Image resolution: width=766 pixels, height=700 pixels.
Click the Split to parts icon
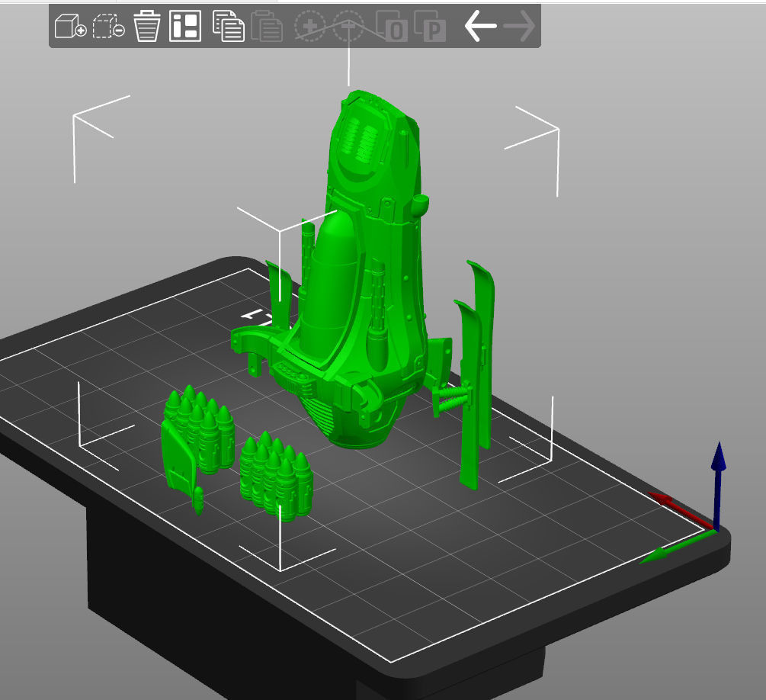pyautogui.click(x=430, y=26)
